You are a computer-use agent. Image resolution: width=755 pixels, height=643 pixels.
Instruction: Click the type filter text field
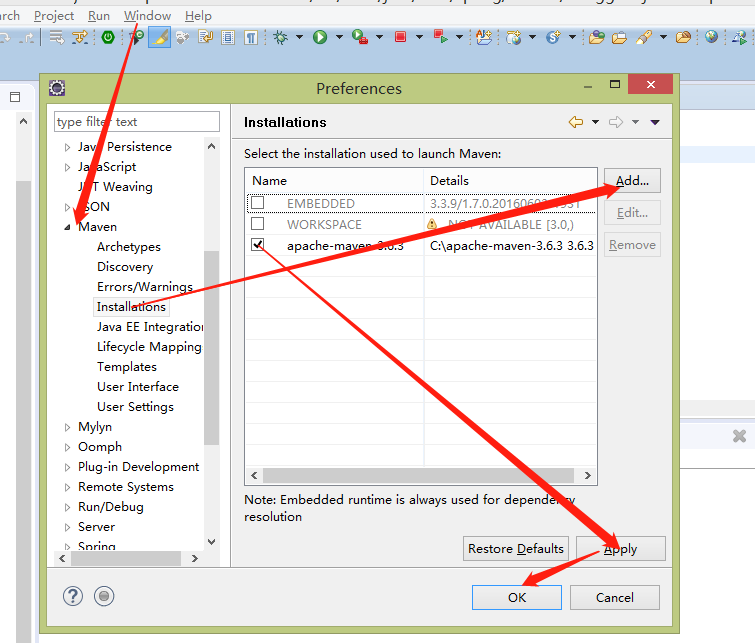(x=137, y=121)
